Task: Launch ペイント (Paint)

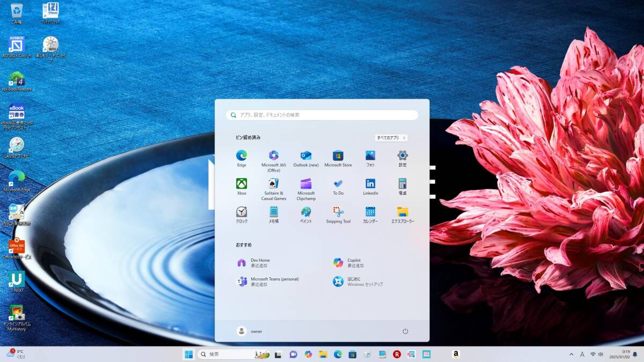Action: click(306, 215)
